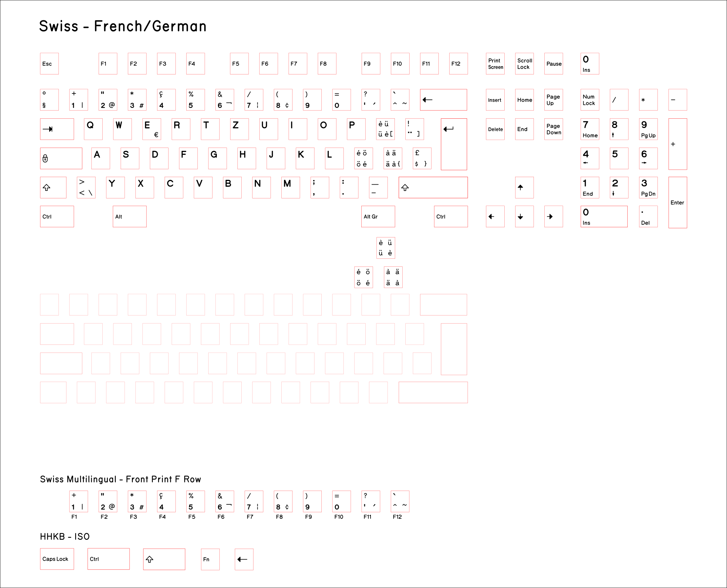
Task: Click the left Shift keycap
Action: (53, 187)
